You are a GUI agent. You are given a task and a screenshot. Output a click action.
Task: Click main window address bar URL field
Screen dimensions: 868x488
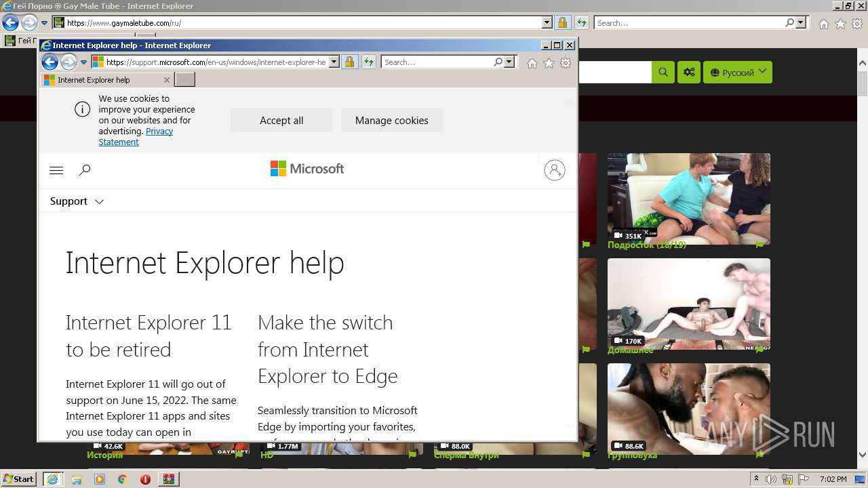coord(304,23)
